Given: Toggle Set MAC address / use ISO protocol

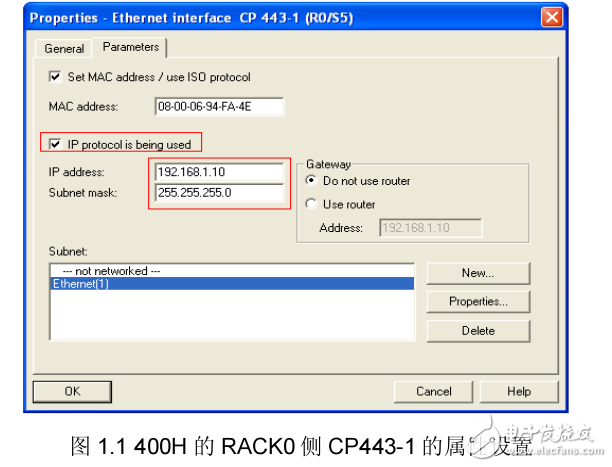Looking at the screenshot, I should [x=55, y=77].
